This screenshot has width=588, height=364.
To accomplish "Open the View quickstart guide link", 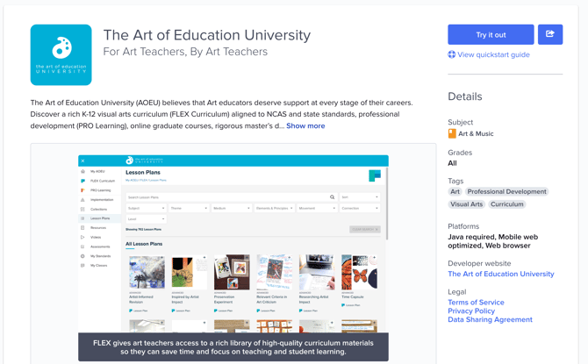I will coord(493,54).
